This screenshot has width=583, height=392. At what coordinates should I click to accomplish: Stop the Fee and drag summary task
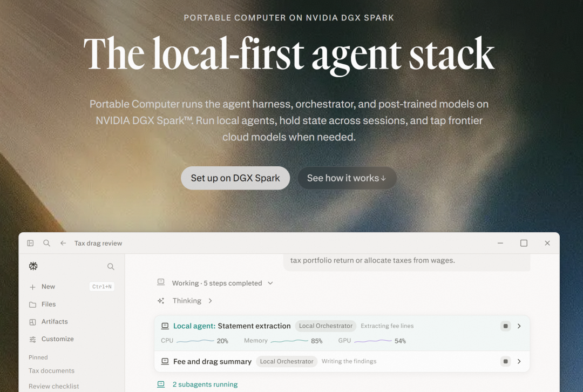coord(505,362)
